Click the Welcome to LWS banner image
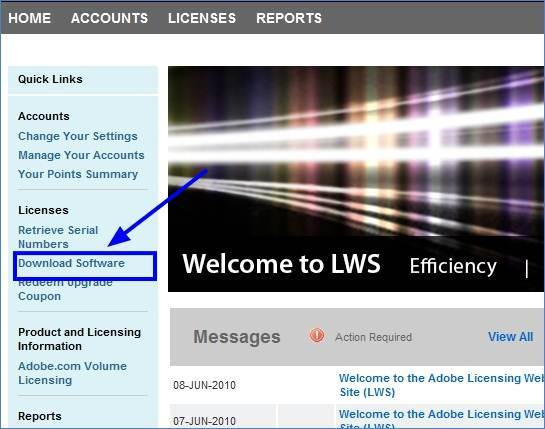This screenshot has width=545, height=429. pyautogui.click(x=356, y=179)
